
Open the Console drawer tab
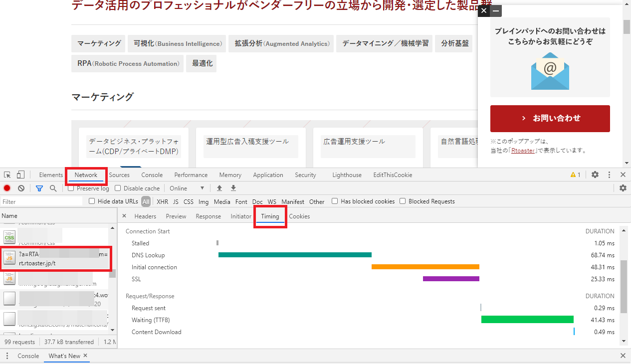(28, 356)
